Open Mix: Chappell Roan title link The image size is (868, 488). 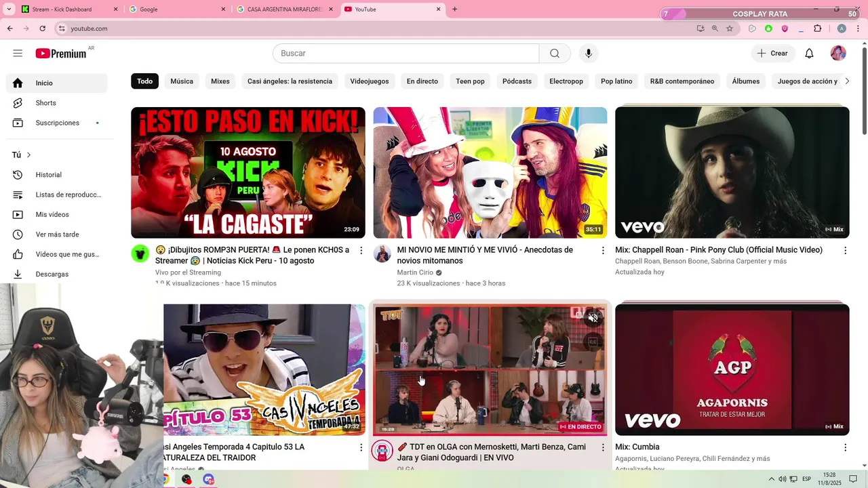click(719, 250)
